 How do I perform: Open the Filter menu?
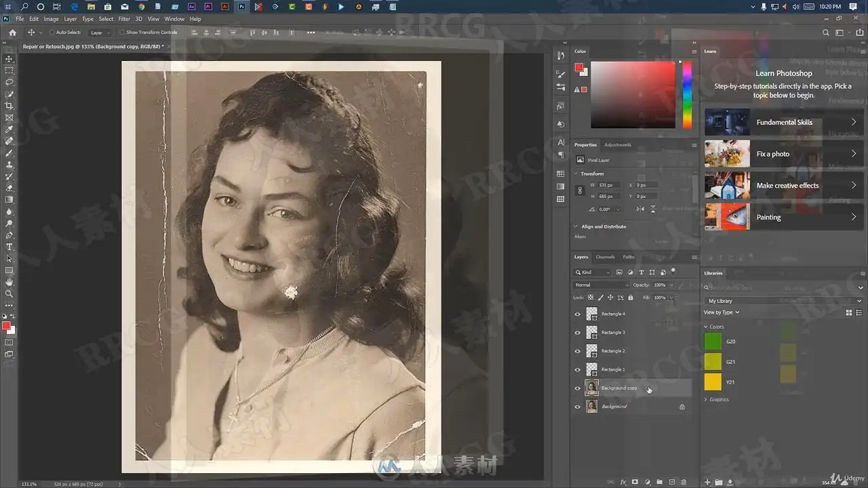tap(124, 19)
